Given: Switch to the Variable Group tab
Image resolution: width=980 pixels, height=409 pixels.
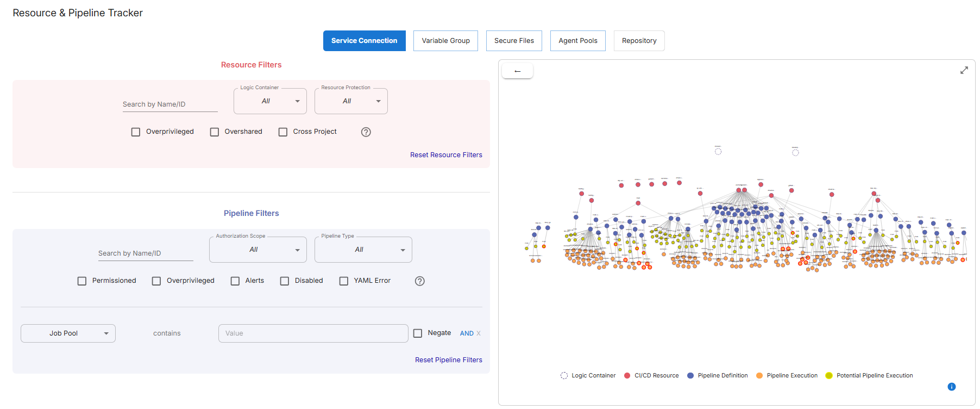Looking at the screenshot, I should 445,41.
